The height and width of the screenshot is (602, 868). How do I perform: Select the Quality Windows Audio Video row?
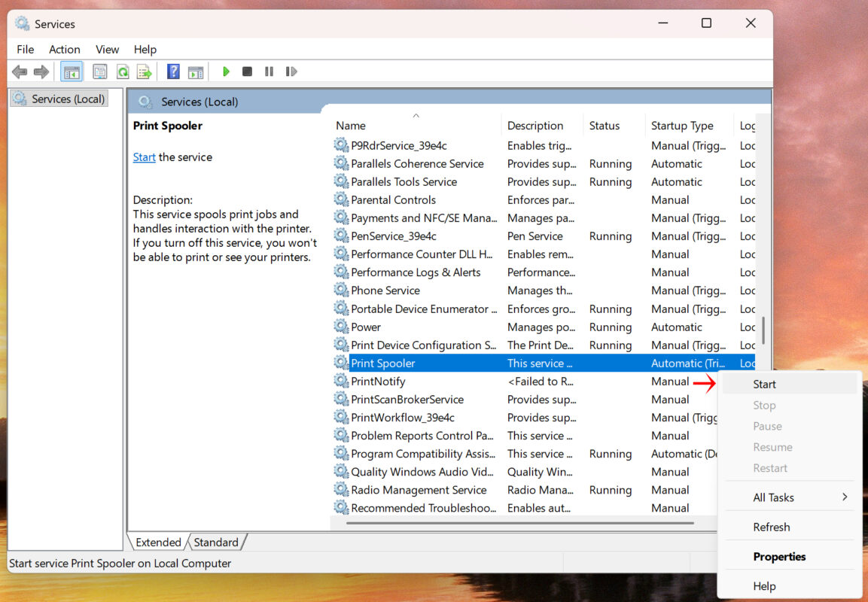[x=525, y=471]
